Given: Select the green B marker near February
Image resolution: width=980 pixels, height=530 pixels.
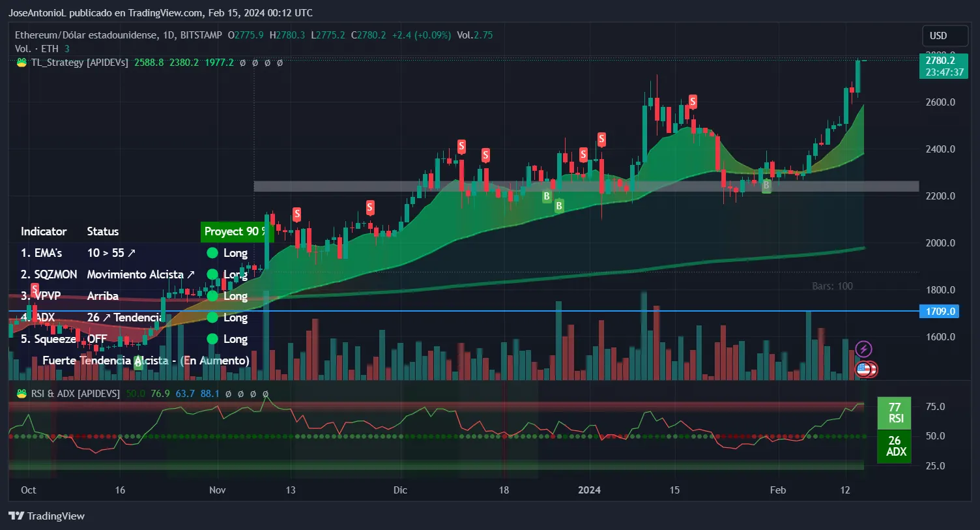Looking at the screenshot, I should click(x=766, y=186).
